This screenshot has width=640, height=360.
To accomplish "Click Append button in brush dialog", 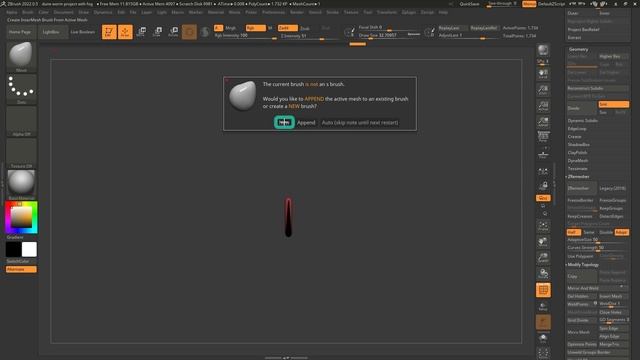I will point(306,122).
